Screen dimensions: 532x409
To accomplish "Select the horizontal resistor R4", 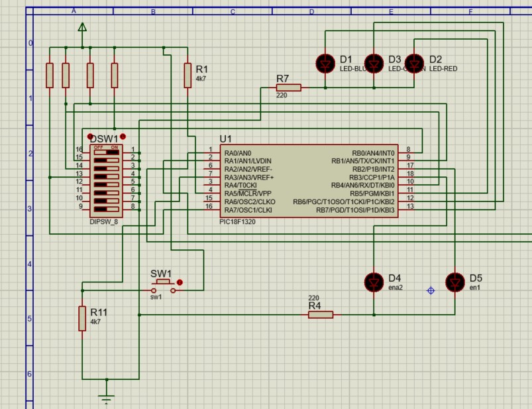I will tap(321, 315).
